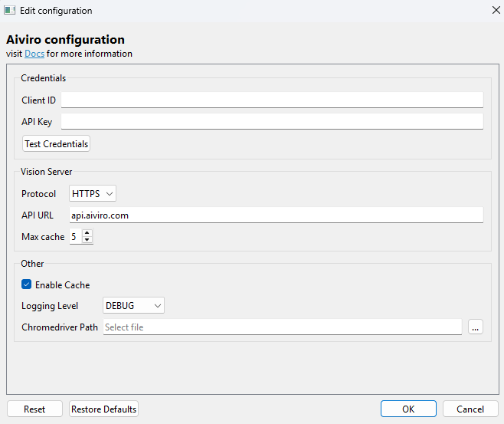
Task: Click into the API Key field
Action: tap(272, 121)
